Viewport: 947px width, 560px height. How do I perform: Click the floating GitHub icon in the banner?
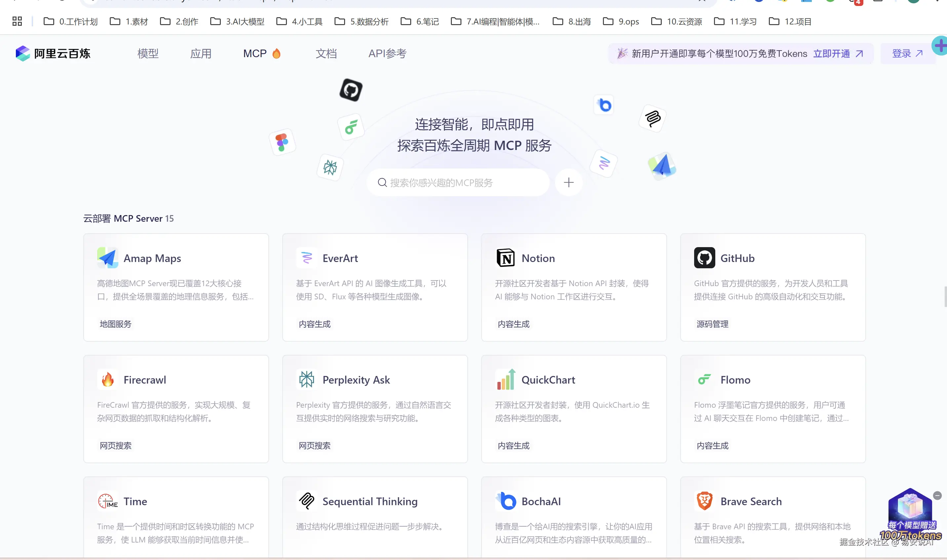click(351, 90)
